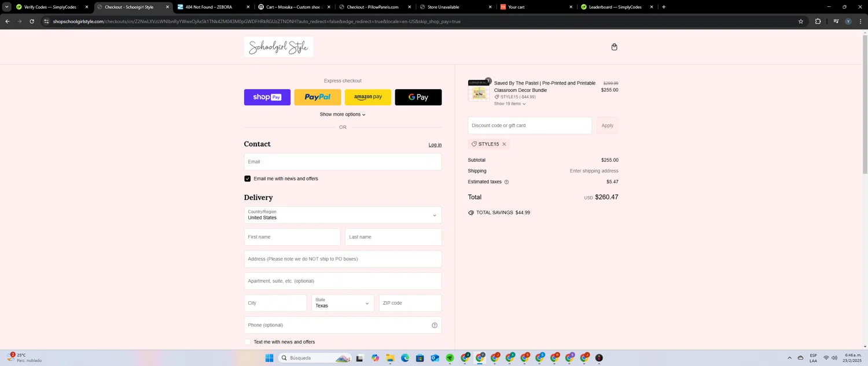Image resolution: width=868 pixels, height=366 pixels.
Task: Open a new browser tab
Action: (664, 7)
